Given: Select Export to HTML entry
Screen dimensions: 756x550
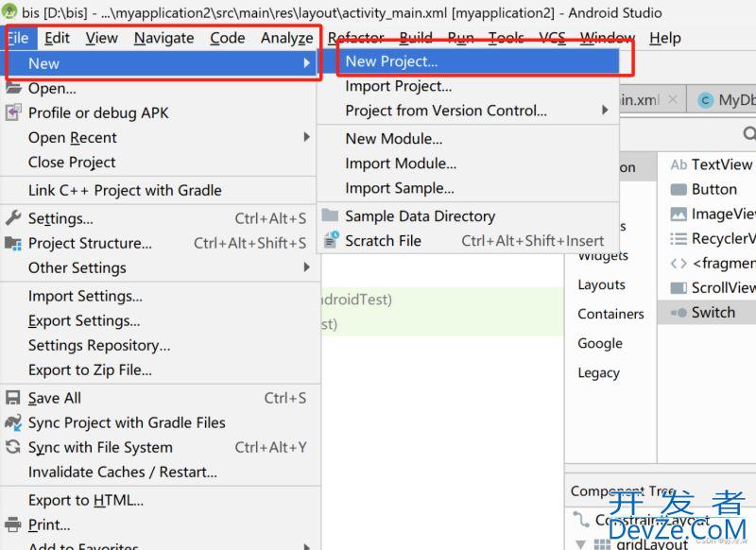Looking at the screenshot, I should click(159, 500).
